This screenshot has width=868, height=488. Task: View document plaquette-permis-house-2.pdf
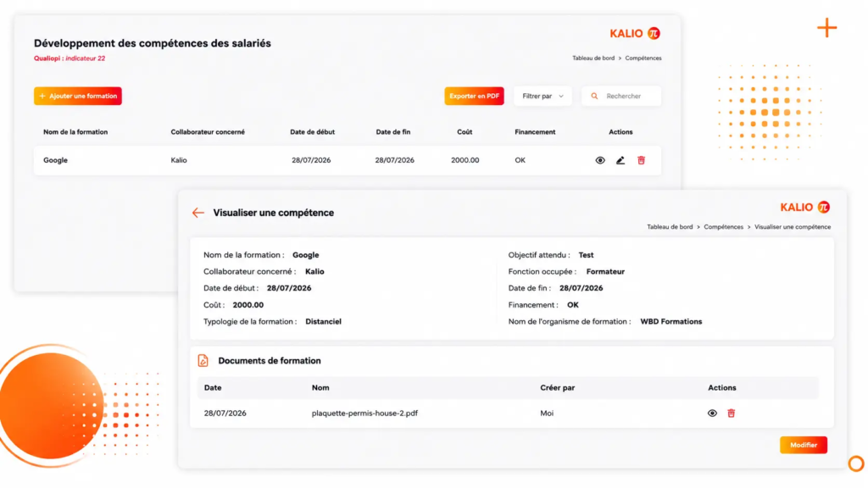coord(712,413)
